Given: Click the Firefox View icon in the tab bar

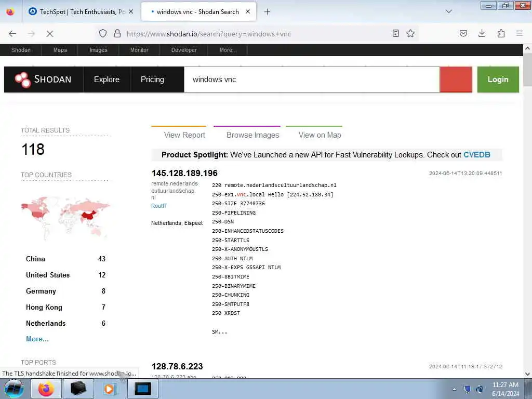Looking at the screenshot, I should [10, 12].
